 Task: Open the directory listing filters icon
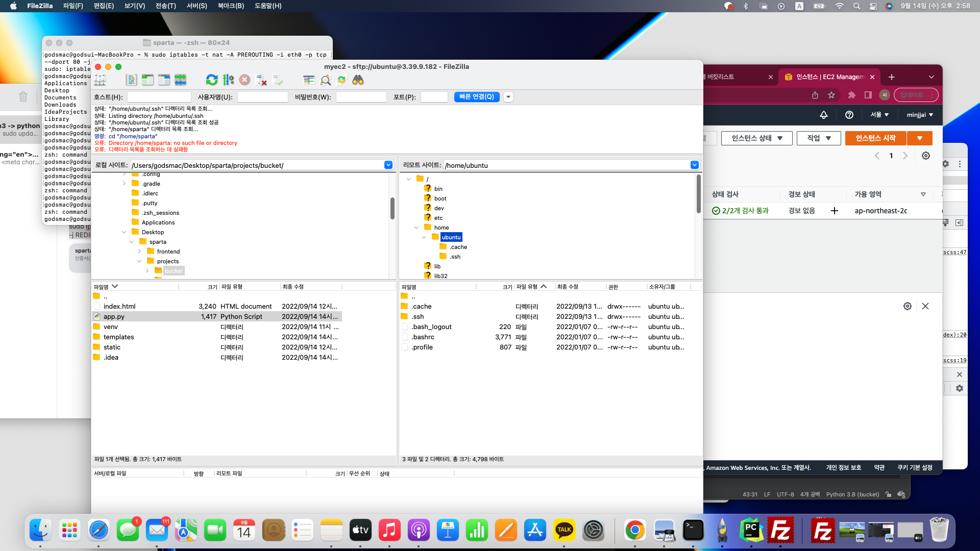click(309, 80)
